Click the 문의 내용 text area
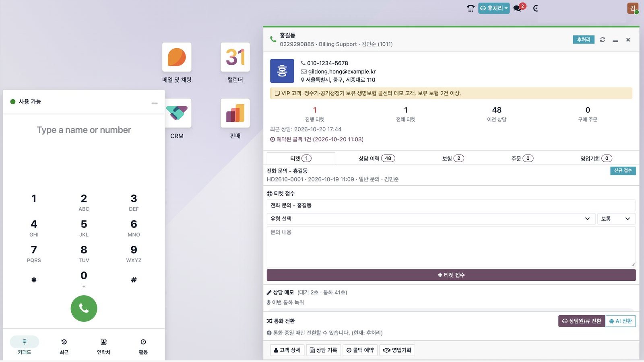The image size is (644, 362). 451,247
